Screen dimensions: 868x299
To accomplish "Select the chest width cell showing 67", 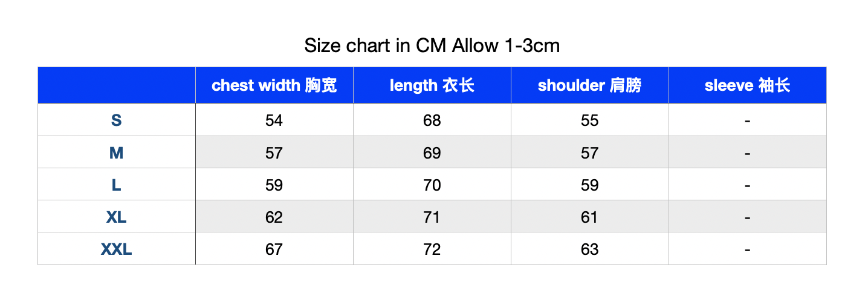I will [274, 249].
